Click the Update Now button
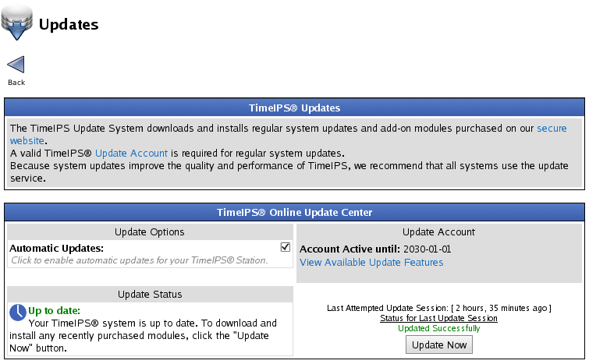 click(x=438, y=345)
